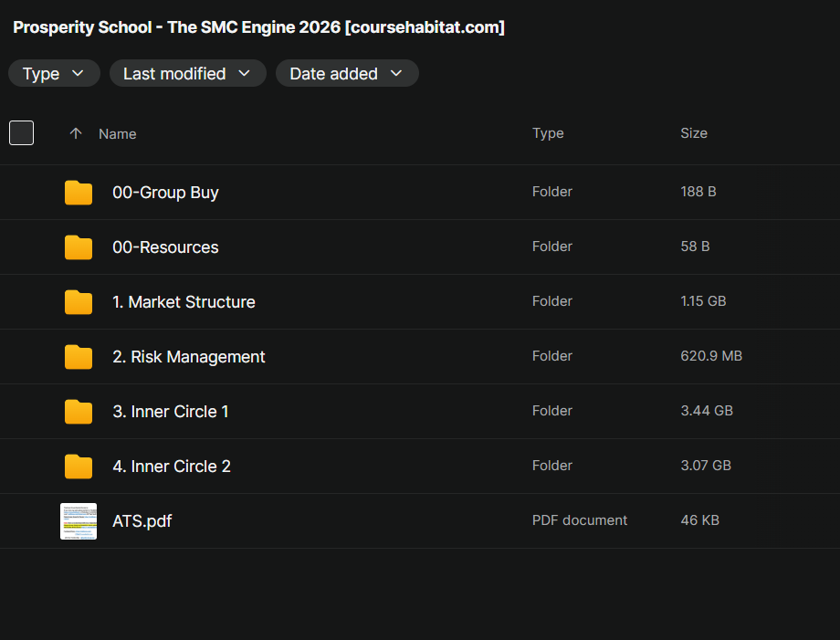
Task: Open the 1. Market Structure folder name
Action: 184,302
